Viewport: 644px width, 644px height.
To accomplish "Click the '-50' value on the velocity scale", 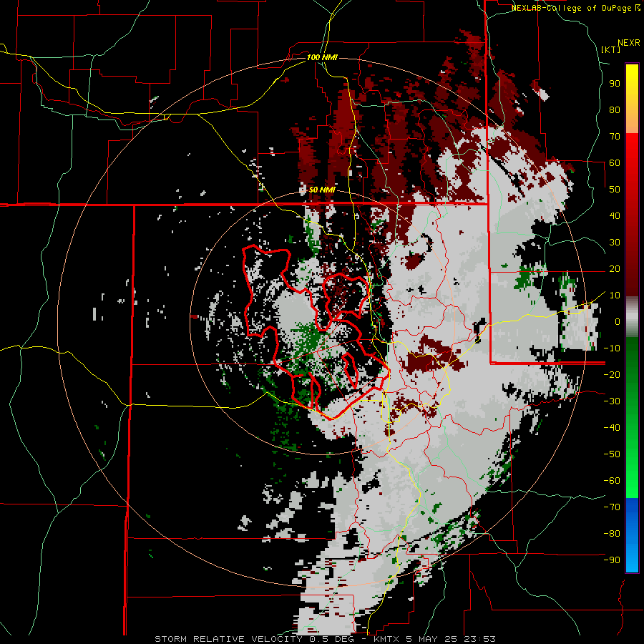I will pos(612,454).
